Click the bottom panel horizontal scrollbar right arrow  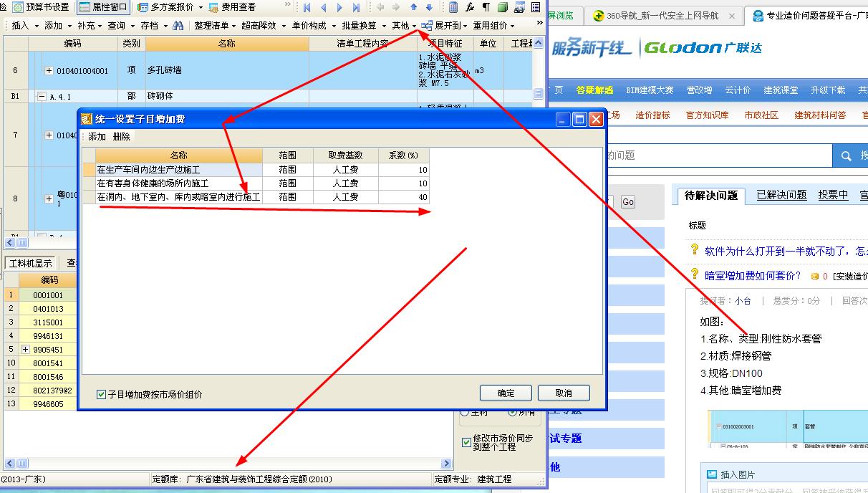447,464
